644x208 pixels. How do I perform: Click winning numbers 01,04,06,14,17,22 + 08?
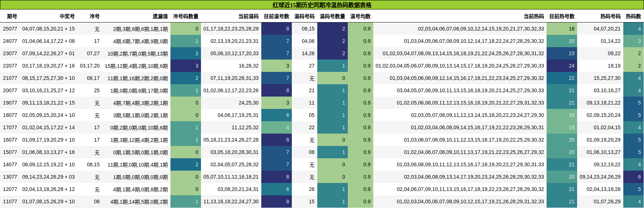tap(48, 41)
